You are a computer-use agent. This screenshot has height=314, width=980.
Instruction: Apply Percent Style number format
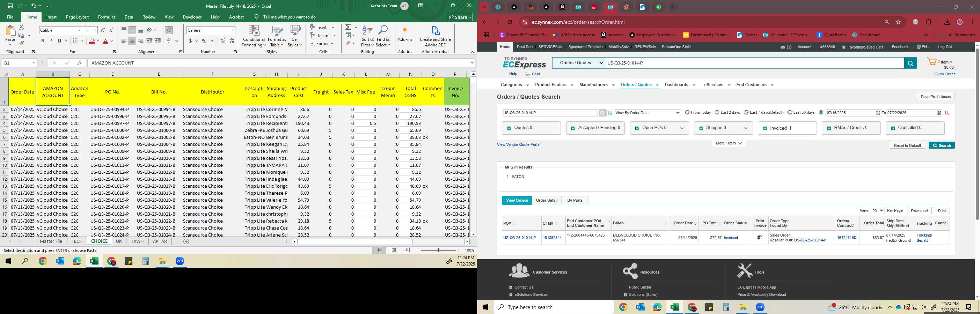click(x=204, y=41)
